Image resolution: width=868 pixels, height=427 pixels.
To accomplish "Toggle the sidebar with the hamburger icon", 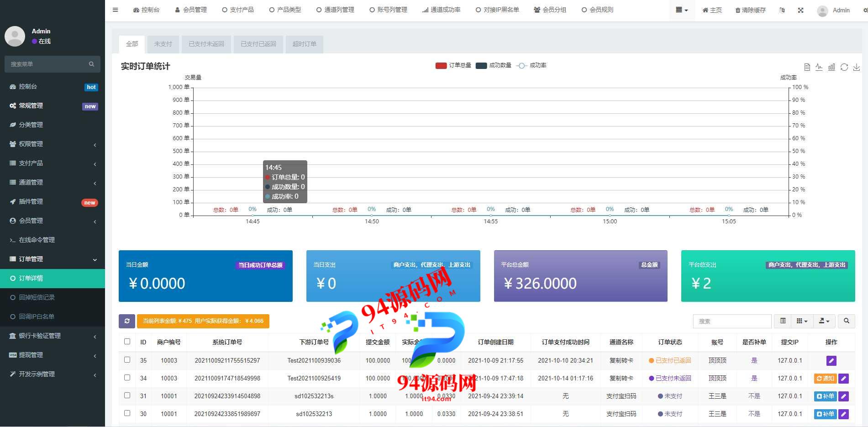I will 115,10.
